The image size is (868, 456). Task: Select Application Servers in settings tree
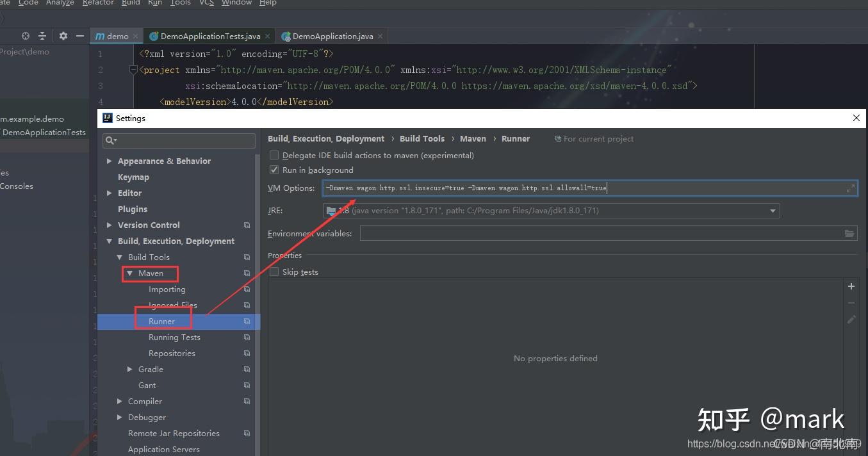164,450
